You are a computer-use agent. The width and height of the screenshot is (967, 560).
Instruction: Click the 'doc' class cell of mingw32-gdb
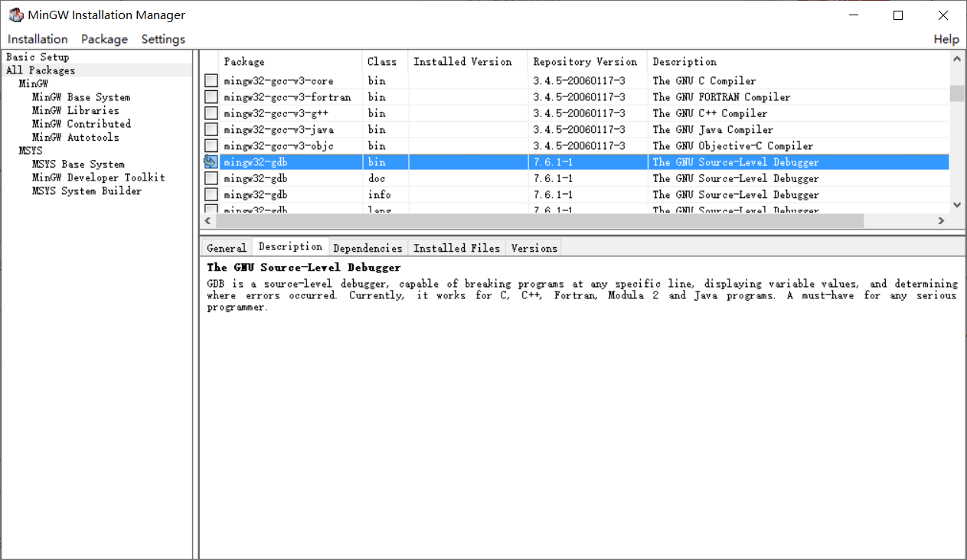click(376, 178)
